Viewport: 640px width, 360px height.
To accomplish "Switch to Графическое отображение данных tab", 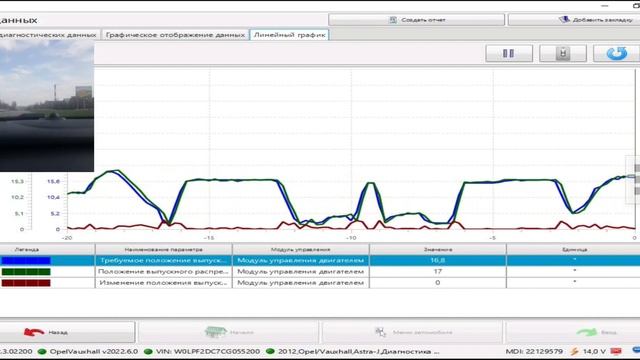I will (x=176, y=35).
